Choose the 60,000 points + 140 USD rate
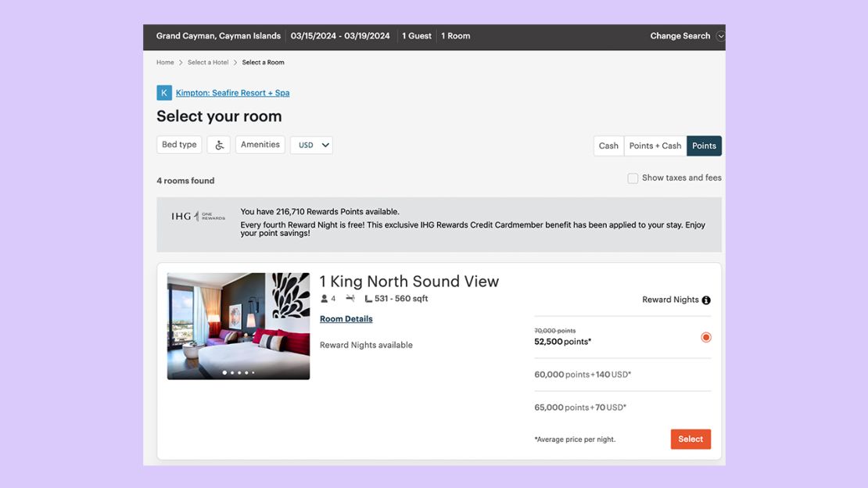This screenshot has width=868, height=488. 583,375
